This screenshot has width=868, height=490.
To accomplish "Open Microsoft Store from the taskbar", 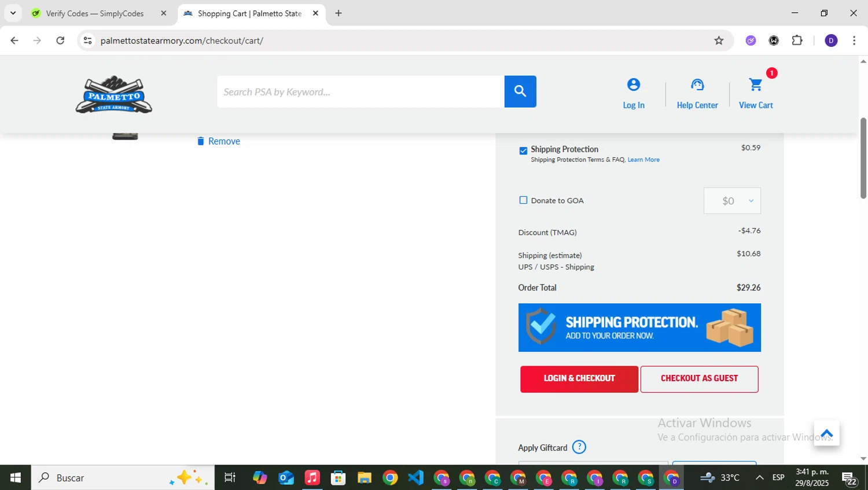I will (x=338, y=478).
